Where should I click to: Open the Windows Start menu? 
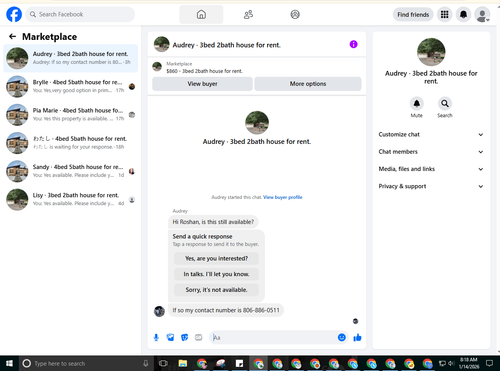tap(9, 363)
